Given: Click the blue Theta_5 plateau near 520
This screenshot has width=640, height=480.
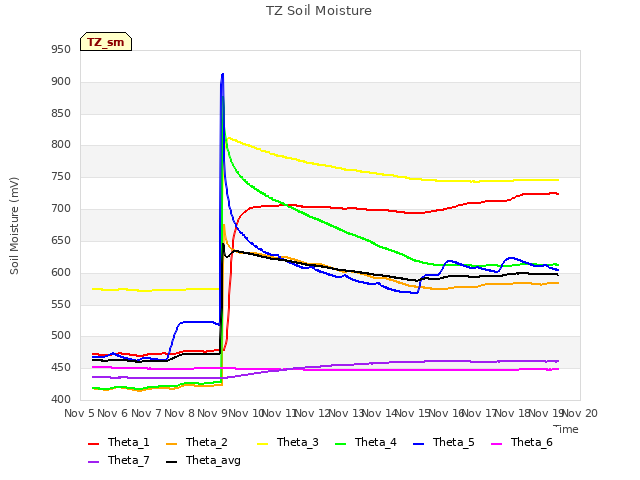Looking at the screenshot, I should [198, 322].
